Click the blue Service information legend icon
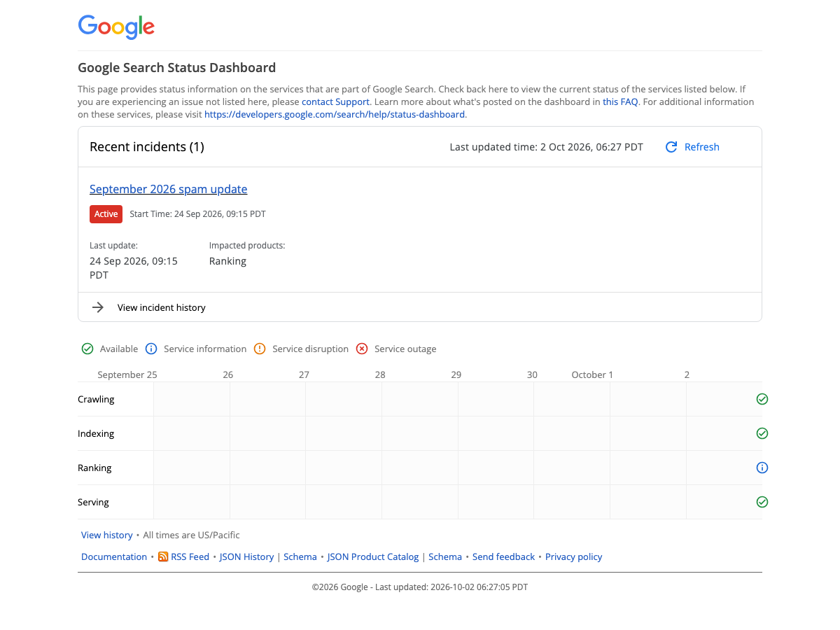The image size is (840, 630). 151,349
